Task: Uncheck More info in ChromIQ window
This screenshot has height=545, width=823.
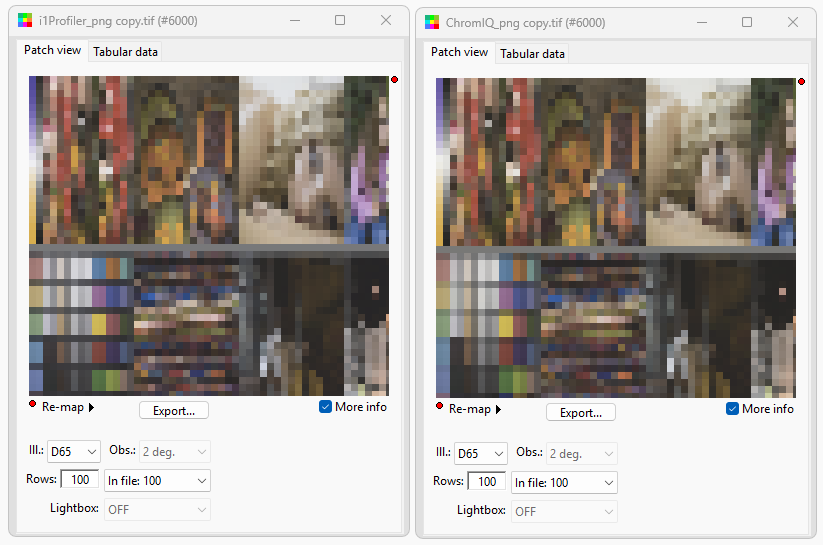Action: (x=732, y=409)
